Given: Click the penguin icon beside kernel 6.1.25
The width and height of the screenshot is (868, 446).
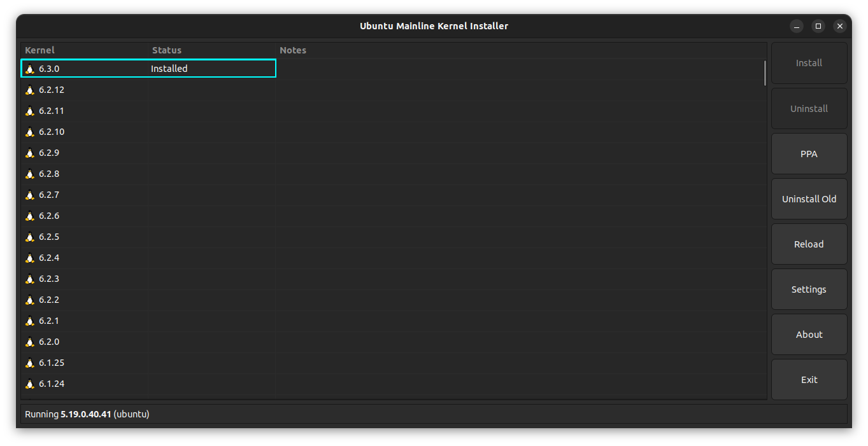Looking at the screenshot, I should (x=29, y=363).
